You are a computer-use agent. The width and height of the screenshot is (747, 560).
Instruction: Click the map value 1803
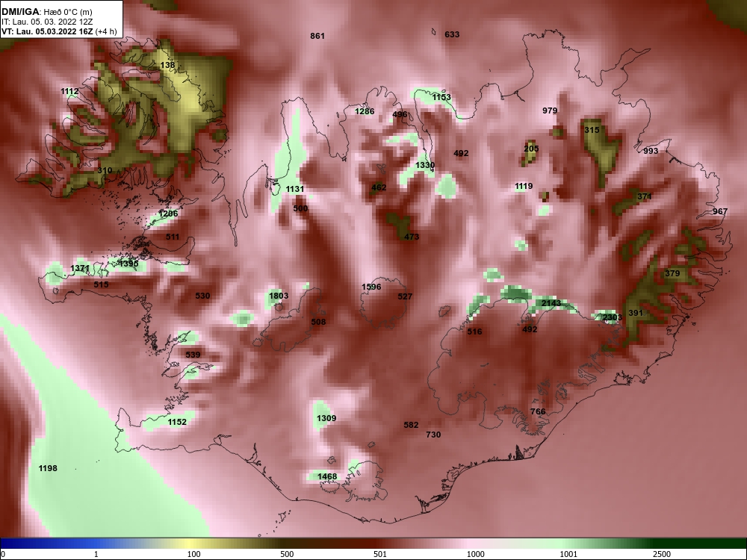click(x=279, y=296)
